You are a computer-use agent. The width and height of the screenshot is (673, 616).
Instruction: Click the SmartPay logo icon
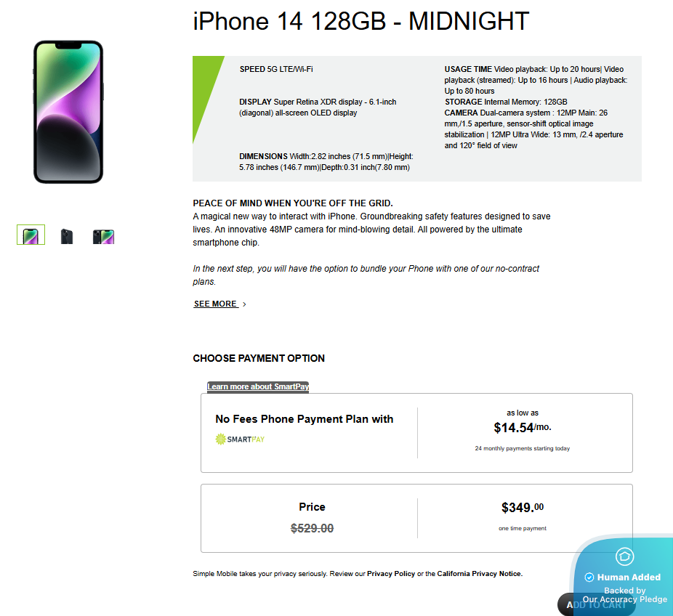220,439
